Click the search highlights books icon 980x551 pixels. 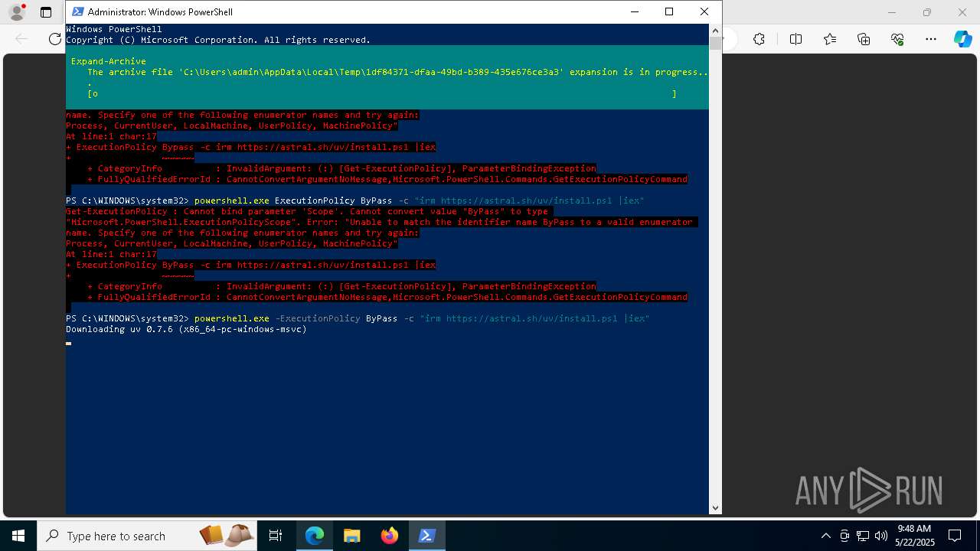pyautogui.click(x=227, y=536)
